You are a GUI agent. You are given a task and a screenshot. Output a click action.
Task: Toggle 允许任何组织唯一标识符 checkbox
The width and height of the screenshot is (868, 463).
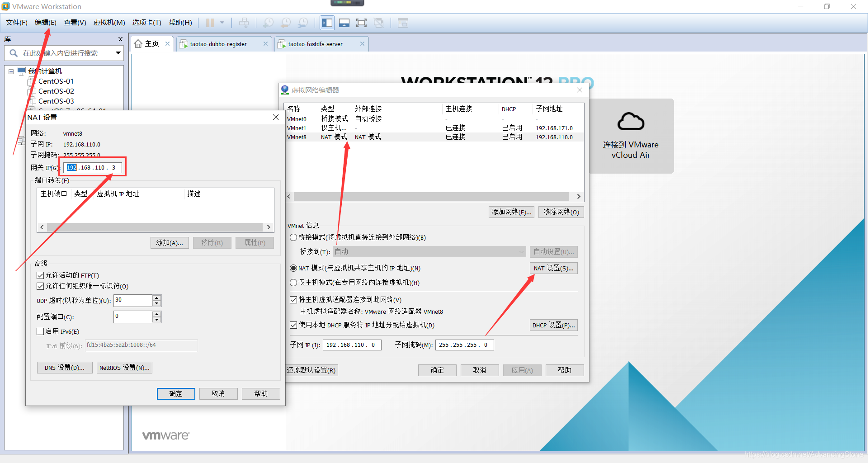pyautogui.click(x=40, y=286)
